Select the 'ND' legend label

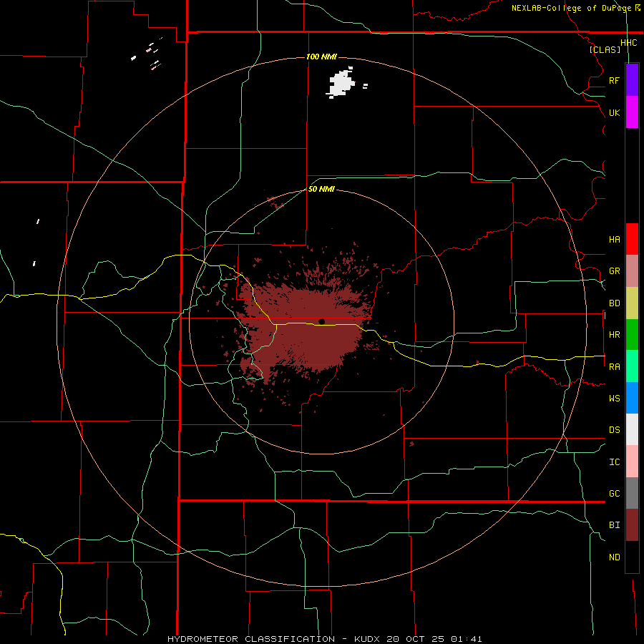(614, 557)
